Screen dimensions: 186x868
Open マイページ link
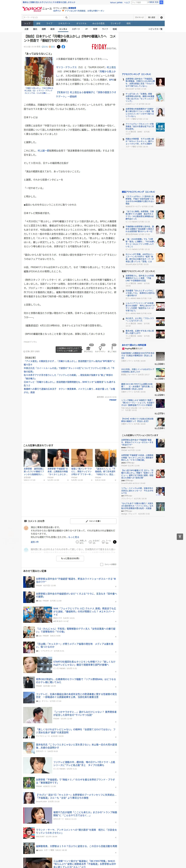click(x=139, y=17)
